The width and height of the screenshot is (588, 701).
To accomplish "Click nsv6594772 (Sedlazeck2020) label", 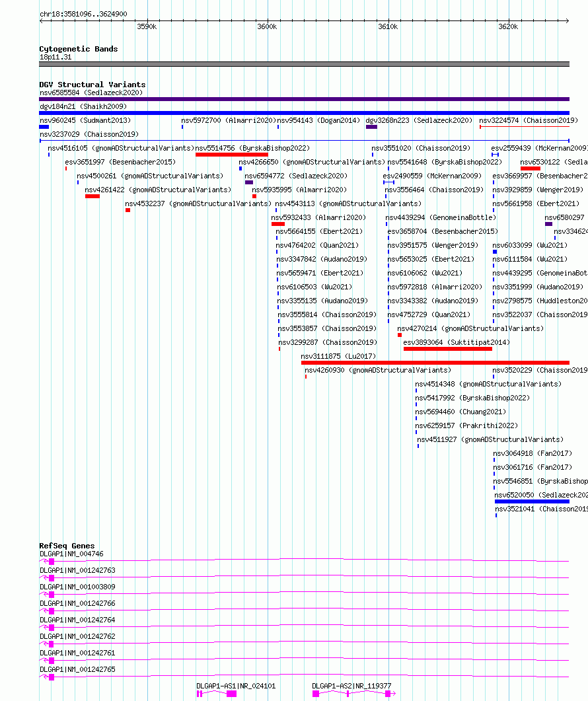I will point(296,176).
